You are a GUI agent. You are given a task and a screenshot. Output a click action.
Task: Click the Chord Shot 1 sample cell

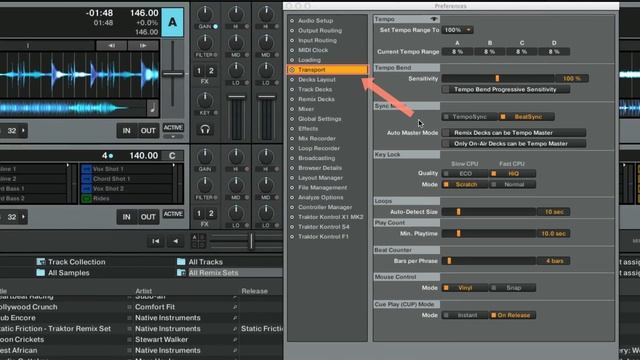point(127,179)
